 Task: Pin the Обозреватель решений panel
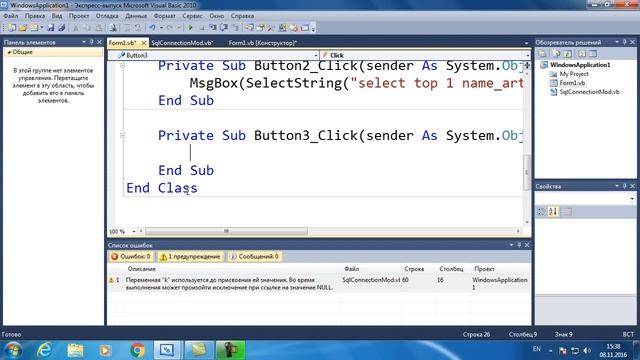pyautogui.click(x=624, y=42)
